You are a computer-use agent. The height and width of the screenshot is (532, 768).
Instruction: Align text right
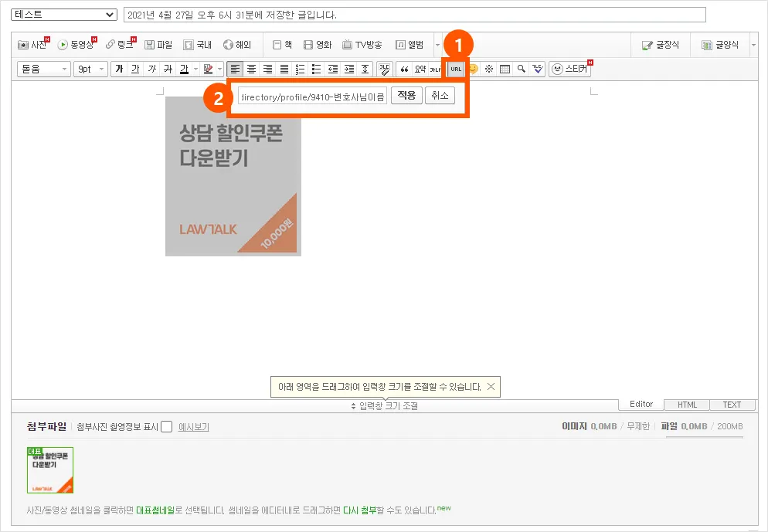267,69
